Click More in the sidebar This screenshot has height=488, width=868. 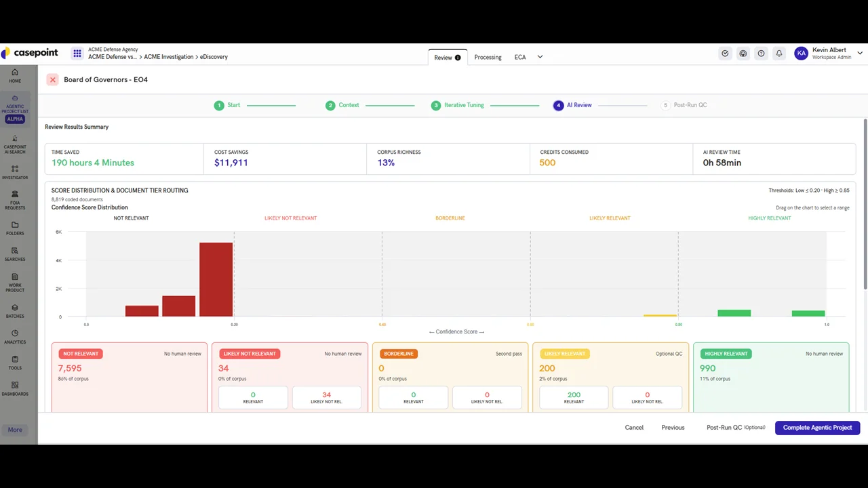[15, 430]
